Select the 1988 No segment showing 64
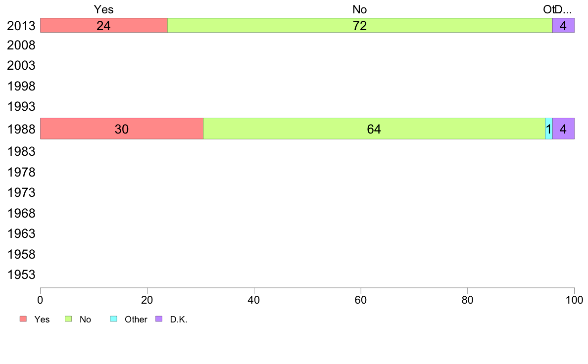 (x=374, y=129)
